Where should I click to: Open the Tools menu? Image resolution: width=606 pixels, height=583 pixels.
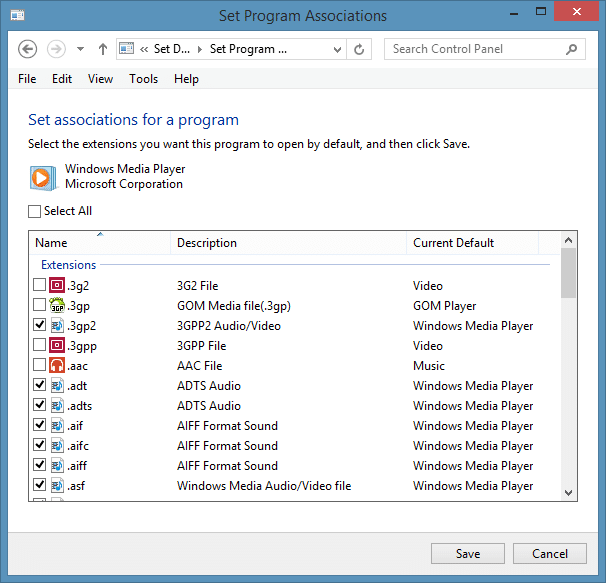coord(143,79)
